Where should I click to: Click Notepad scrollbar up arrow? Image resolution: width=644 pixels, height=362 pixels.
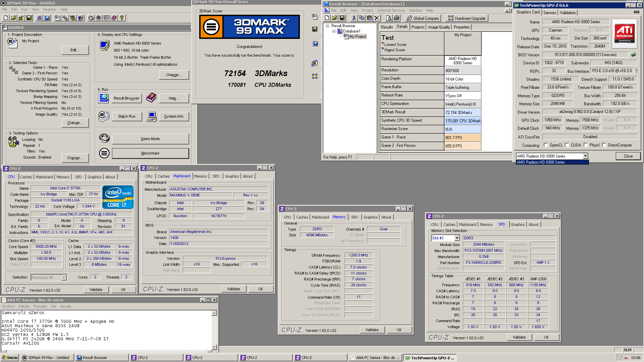coord(214,313)
